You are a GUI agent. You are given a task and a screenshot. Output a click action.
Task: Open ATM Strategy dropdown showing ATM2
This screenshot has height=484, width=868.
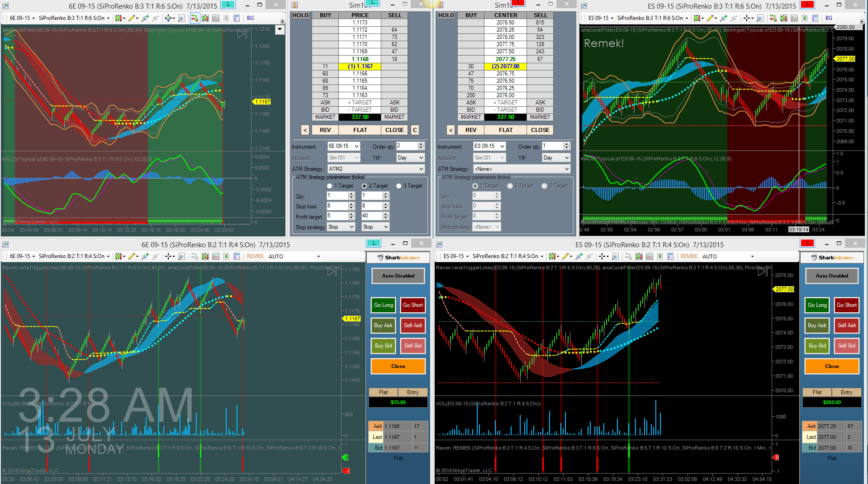[376, 169]
